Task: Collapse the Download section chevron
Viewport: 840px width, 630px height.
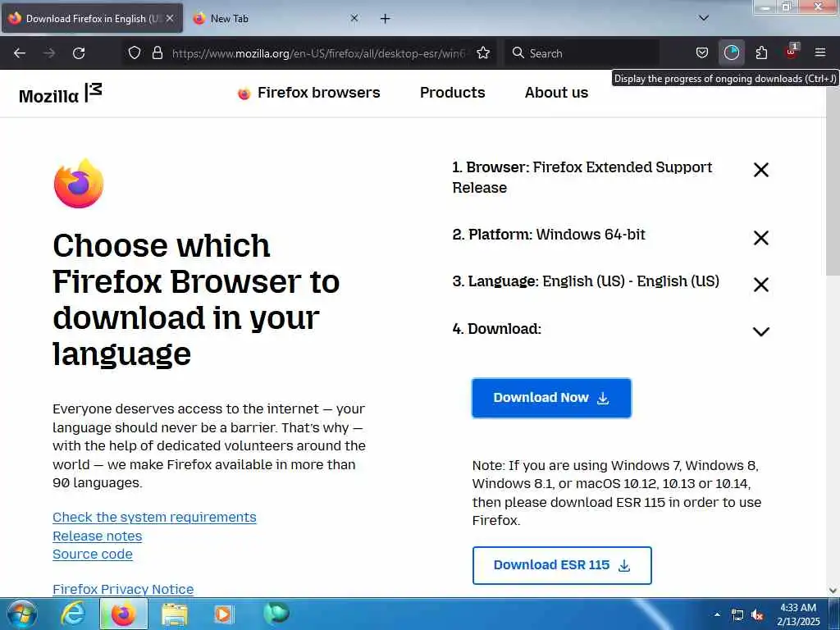Action: 760,331
